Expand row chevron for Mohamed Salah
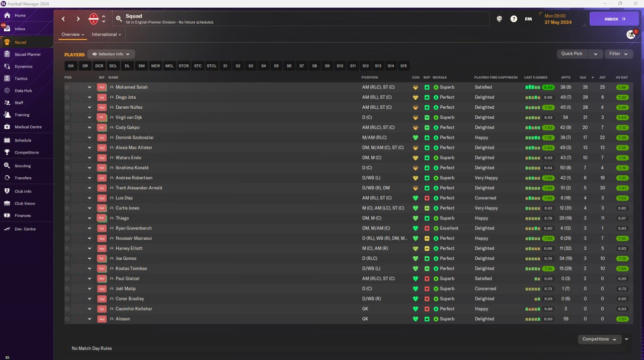Image resolution: width=644 pixels, height=360 pixels. pos(90,87)
